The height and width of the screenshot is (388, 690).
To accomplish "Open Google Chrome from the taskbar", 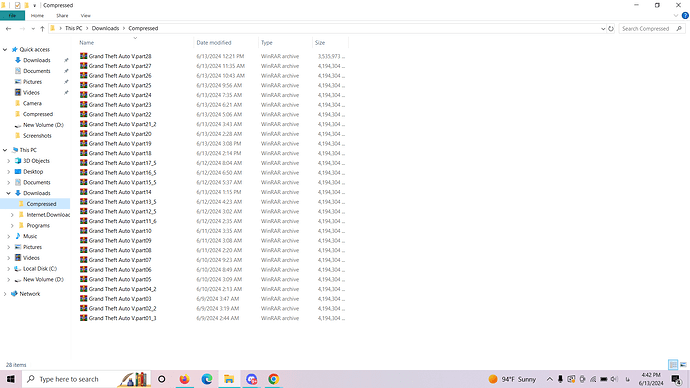I will tap(273, 379).
